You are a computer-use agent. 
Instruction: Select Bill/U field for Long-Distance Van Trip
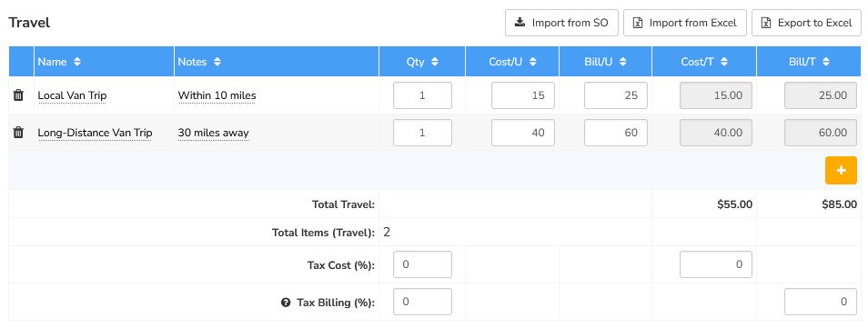(x=616, y=132)
